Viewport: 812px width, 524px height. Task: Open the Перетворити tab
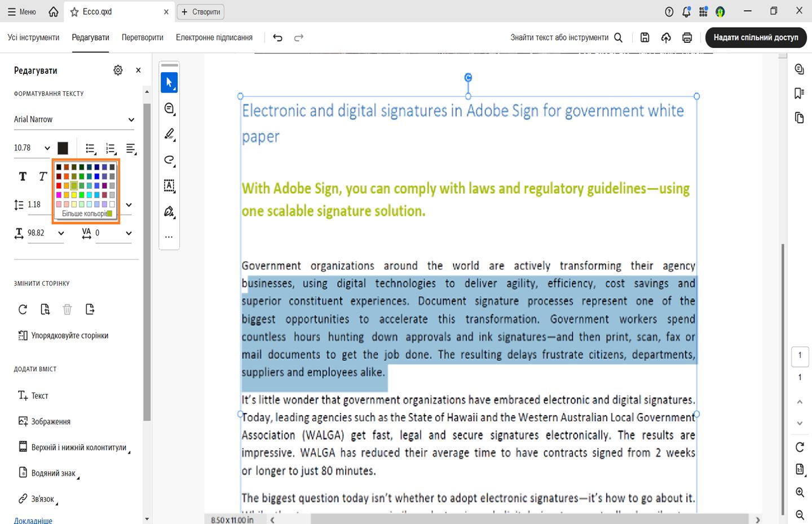click(x=143, y=38)
